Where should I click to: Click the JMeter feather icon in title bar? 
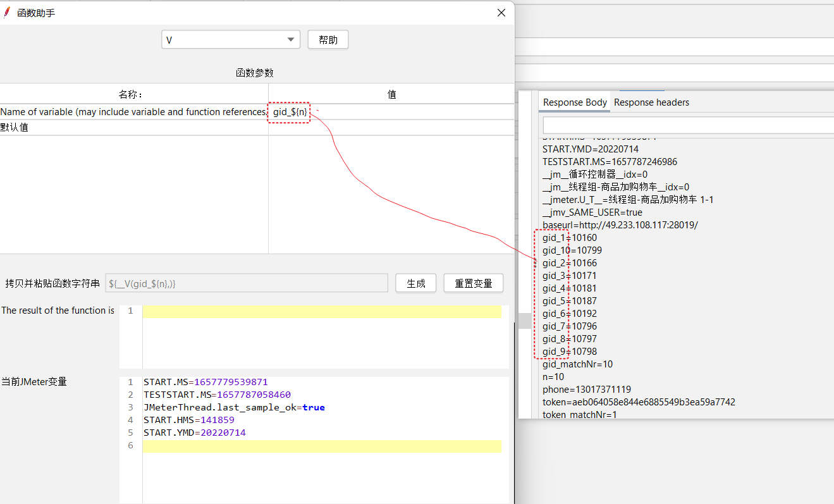(x=7, y=13)
